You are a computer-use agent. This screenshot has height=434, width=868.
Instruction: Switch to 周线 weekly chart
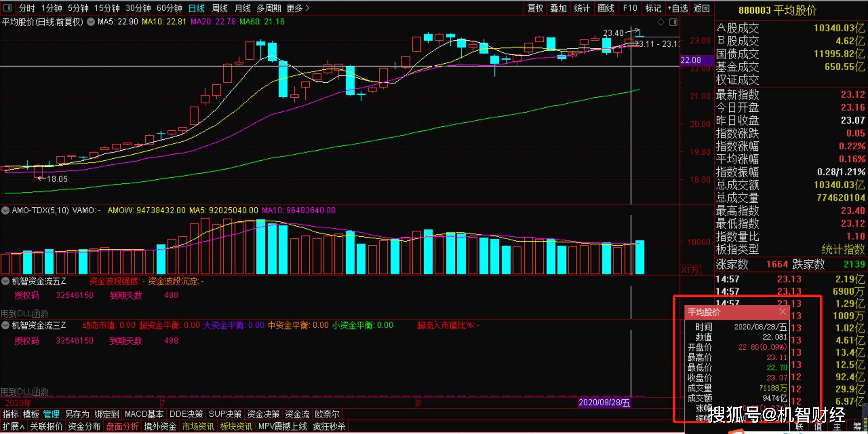(220, 8)
